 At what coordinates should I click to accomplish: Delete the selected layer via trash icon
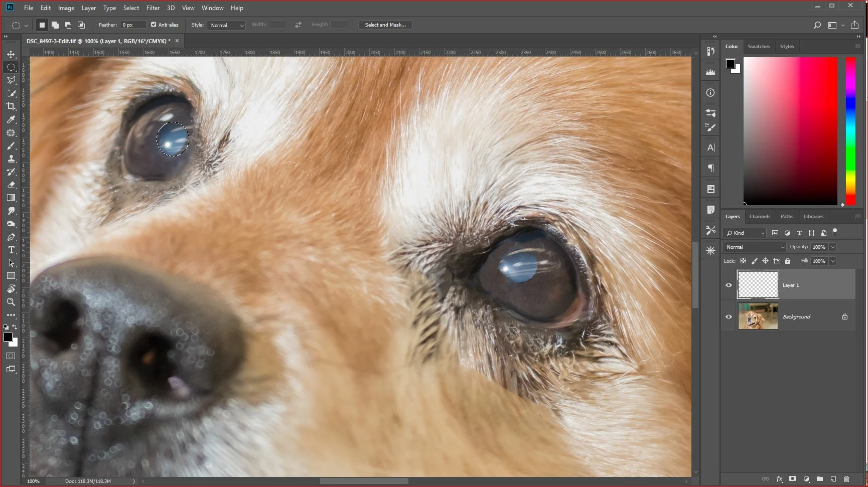[x=847, y=479]
